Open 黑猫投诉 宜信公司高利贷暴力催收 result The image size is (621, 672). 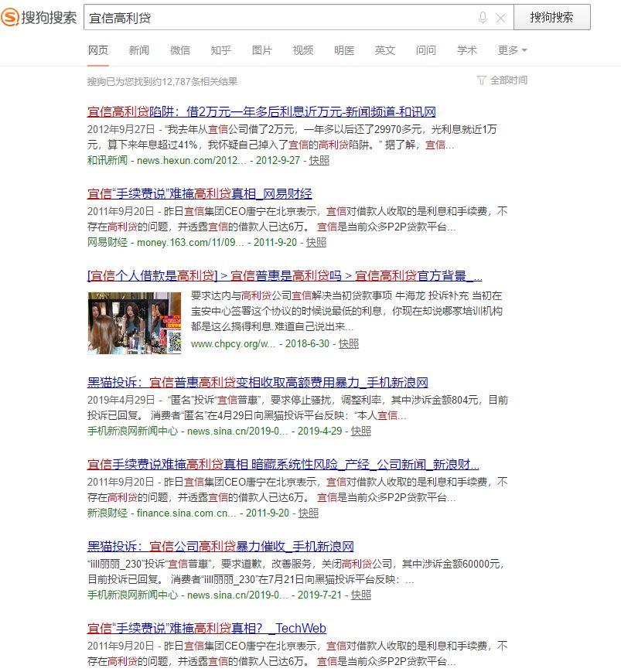220,547
